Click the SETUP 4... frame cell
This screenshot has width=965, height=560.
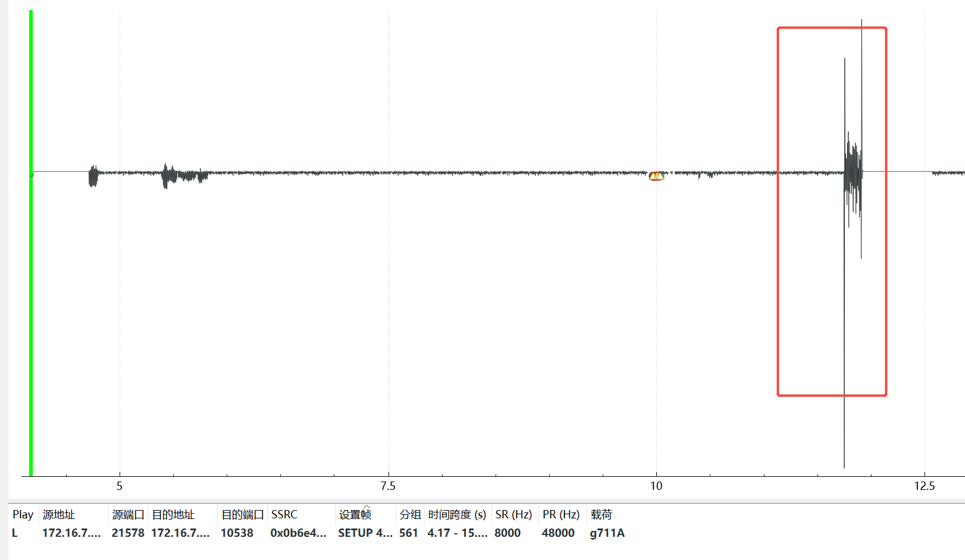tap(365, 533)
